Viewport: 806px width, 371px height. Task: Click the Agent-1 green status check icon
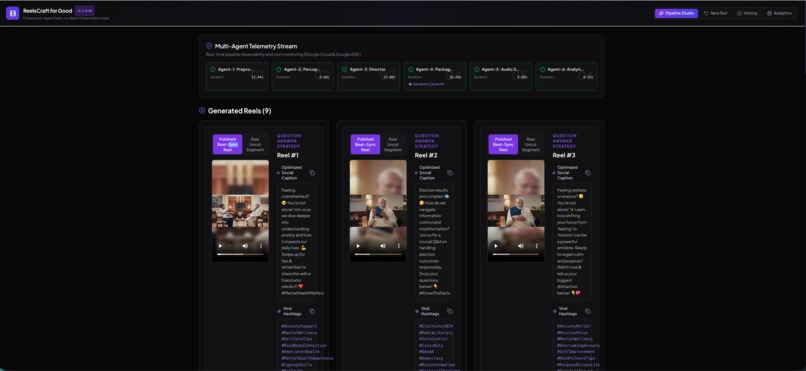[213, 69]
